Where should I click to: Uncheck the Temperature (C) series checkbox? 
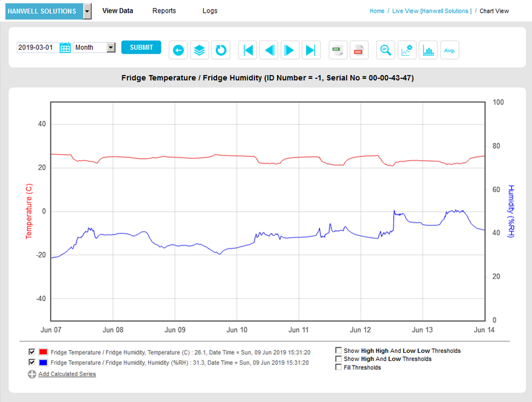coord(32,352)
